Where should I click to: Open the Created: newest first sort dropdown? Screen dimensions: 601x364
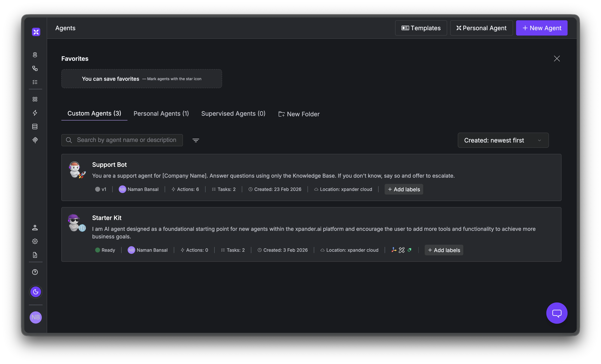503,140
